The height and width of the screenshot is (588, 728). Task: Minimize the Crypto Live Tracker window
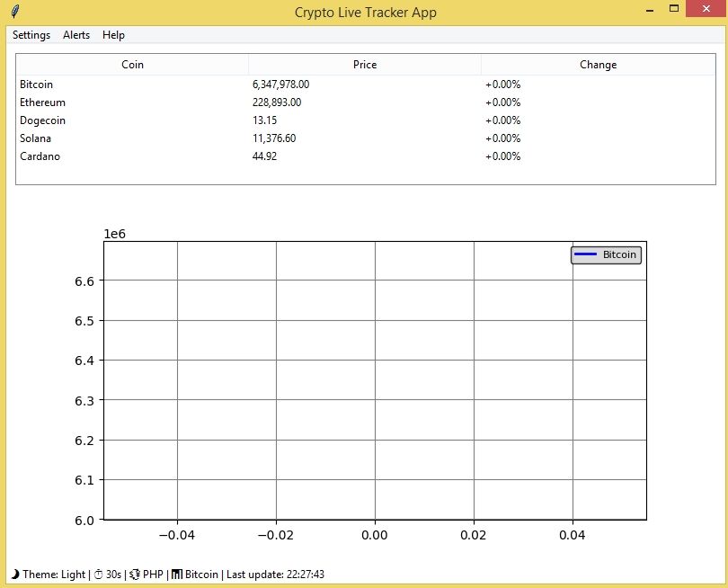pos(650,9)
